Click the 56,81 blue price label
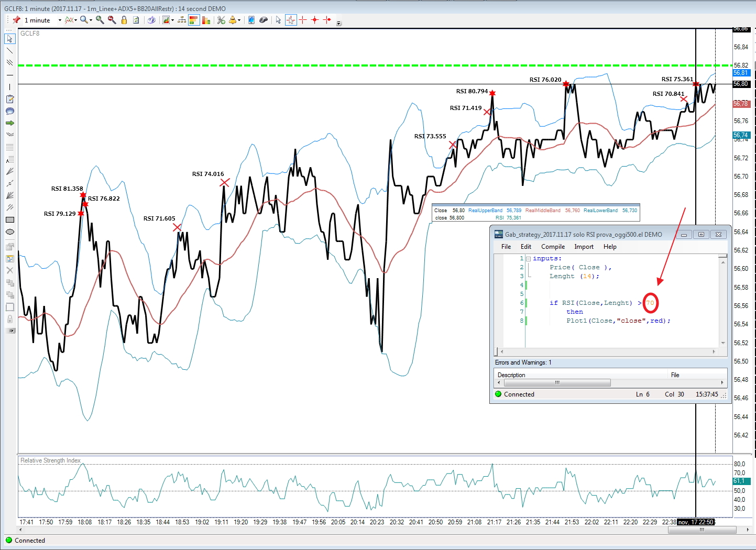Viewport: 756px width, 550px height. point(741,73)
